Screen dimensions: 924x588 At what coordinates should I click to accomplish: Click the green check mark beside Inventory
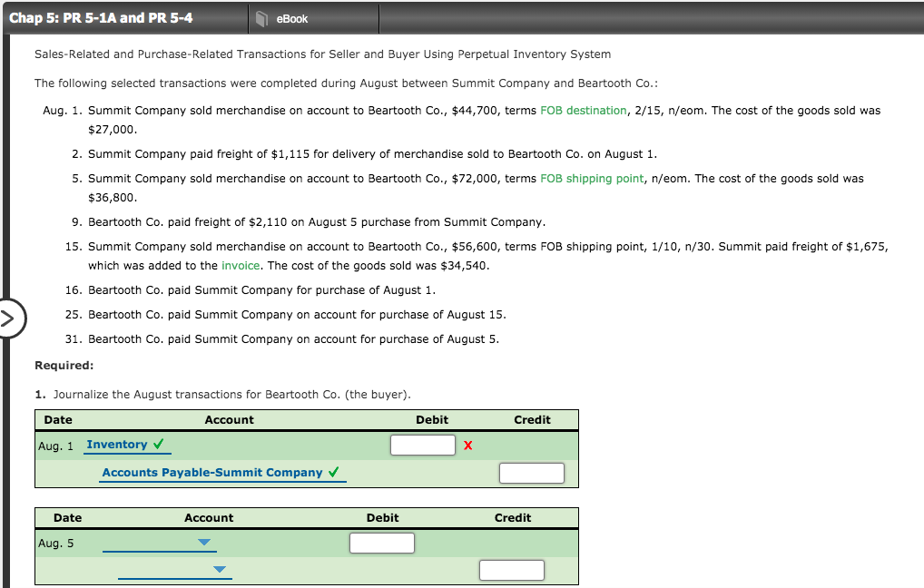pos(159,444)
